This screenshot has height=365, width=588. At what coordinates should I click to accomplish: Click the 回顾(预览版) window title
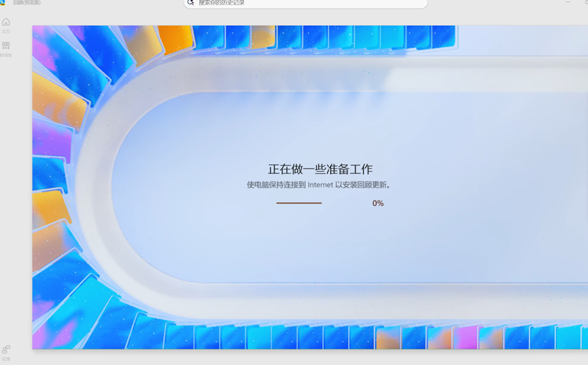(x=27, y=2)
